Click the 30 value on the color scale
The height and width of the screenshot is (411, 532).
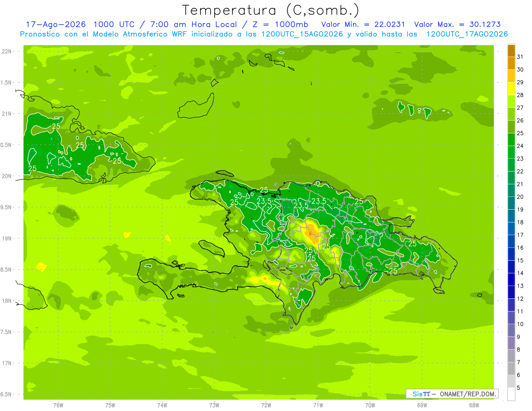click(x=520, y=69)
